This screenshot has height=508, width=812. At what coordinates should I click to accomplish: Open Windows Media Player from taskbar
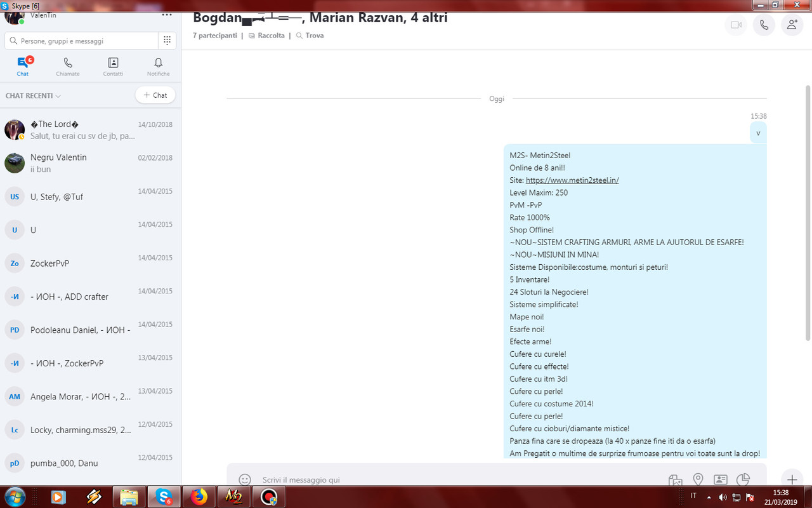(58, 497)
